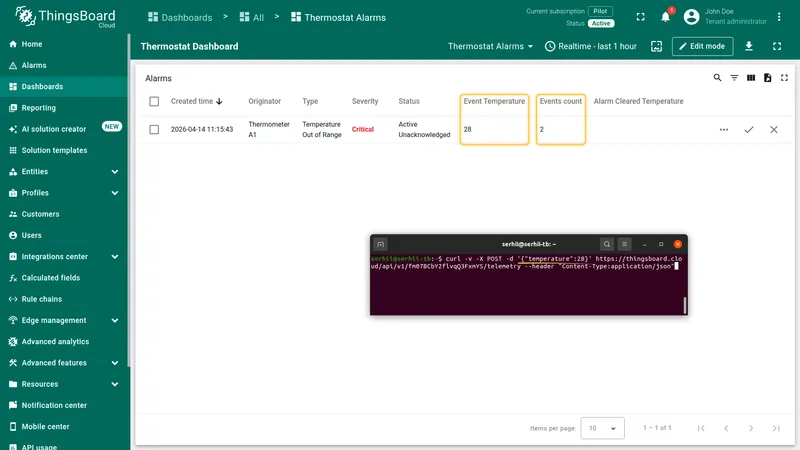Open the Thermostat Alarms state dropdown
This screenshot has width=800, height=450.
(x=490, y=46)
